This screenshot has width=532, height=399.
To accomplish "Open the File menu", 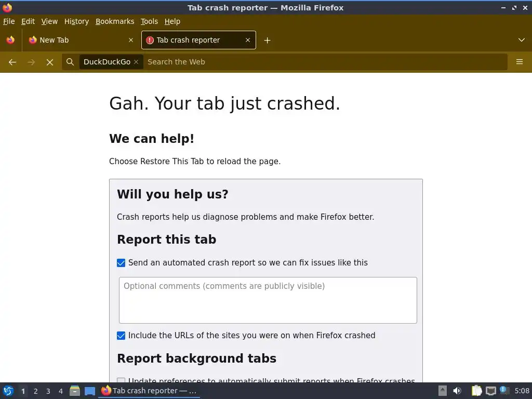I will (x=9, y=21).
